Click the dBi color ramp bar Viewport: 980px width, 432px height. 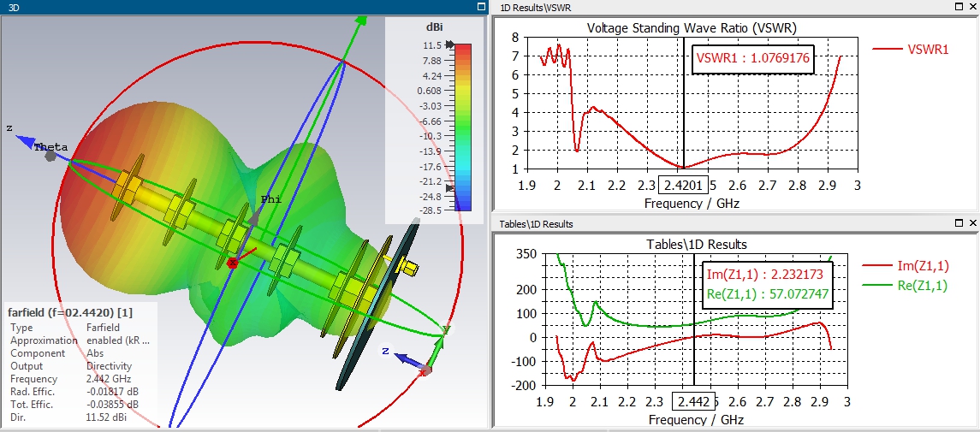pos(462,127)
